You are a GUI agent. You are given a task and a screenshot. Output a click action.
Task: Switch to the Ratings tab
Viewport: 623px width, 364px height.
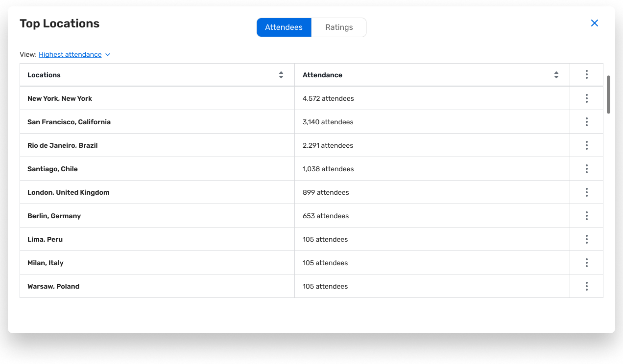coord(339,27)
